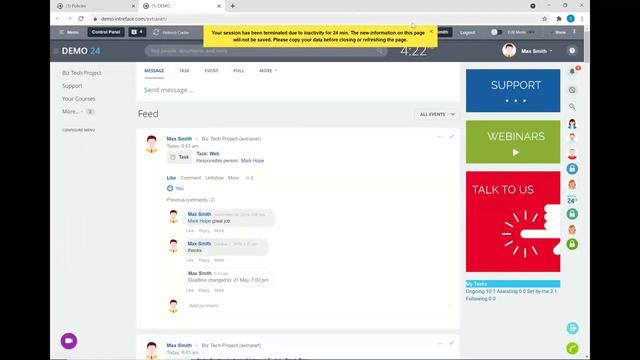
Task: Bookmark this page with the star icon
Action: click(544, 19)
